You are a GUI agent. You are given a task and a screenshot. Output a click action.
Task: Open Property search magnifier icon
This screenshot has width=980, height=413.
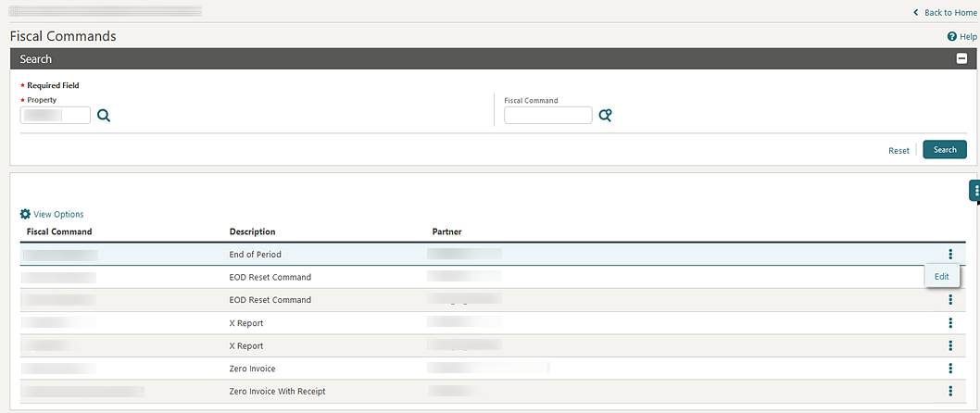pos(104,116)
